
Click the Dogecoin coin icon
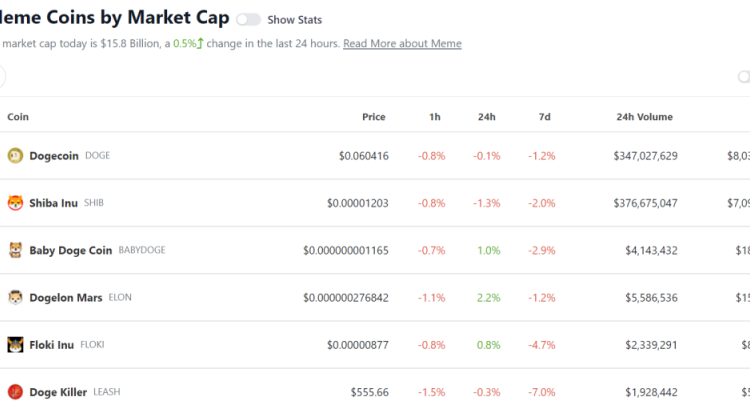pos(15,155)
